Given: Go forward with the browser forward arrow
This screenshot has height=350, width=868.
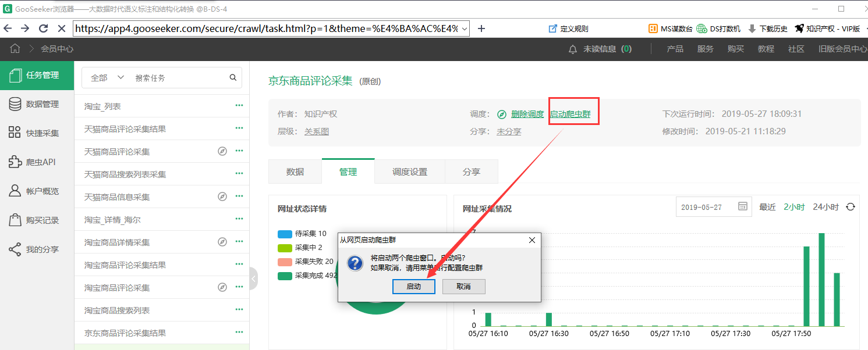Looking at the screenshot, I should click(25, 28).
